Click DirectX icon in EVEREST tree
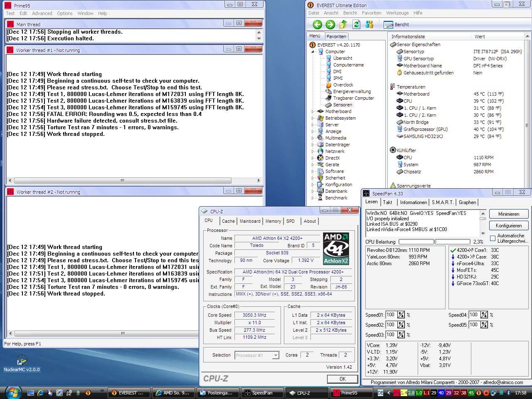This screenshot has width=532, height=399. [x=320, y=158]
